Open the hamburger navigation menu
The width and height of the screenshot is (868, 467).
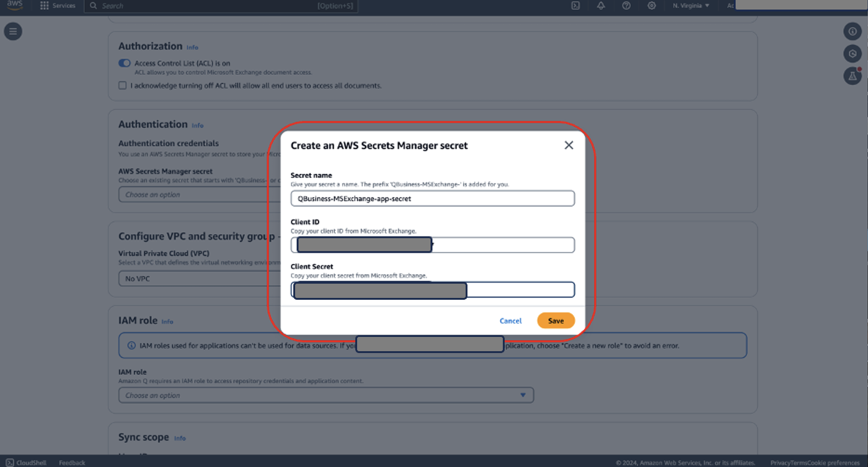coord(13,31)
